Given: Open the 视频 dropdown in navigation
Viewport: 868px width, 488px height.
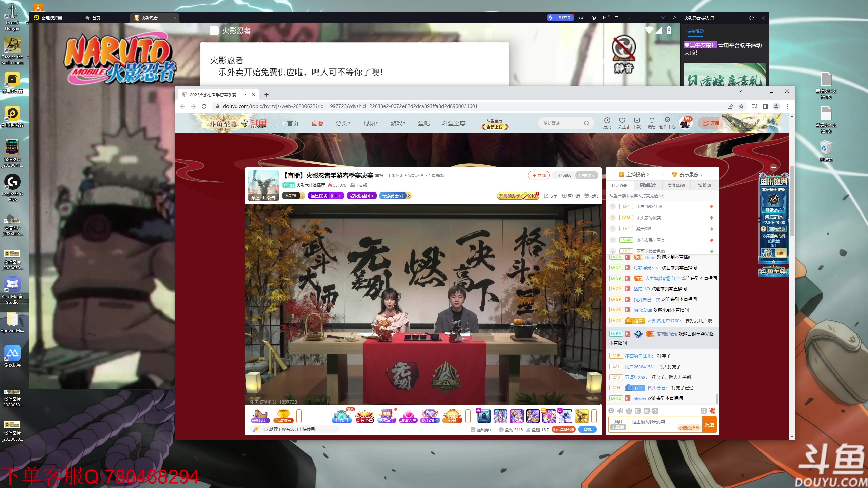Looking at the screenshot, I should (370, 123).
